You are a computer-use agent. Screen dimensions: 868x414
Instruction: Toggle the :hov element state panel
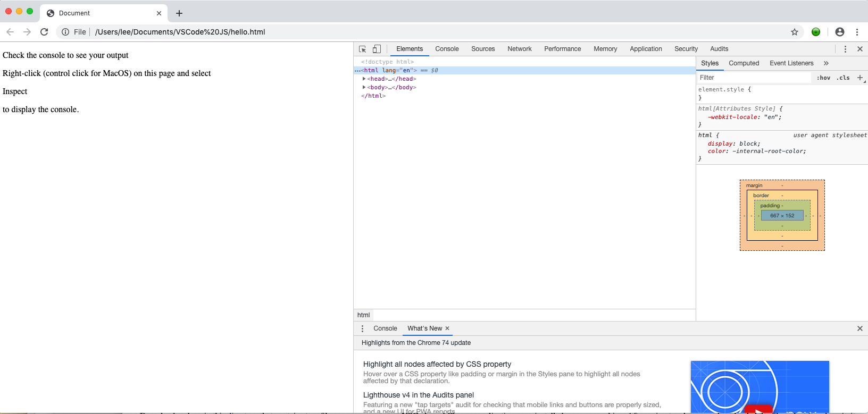click(x=823, y=78)
